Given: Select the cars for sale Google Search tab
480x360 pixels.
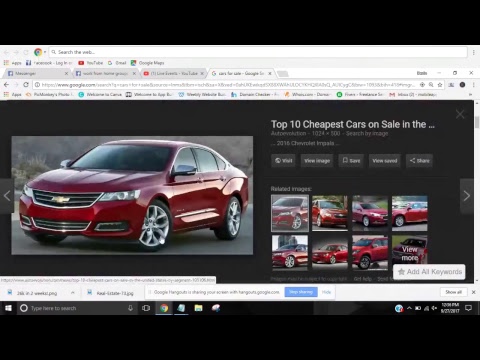Looking at the screenshot, I should 241,73.
